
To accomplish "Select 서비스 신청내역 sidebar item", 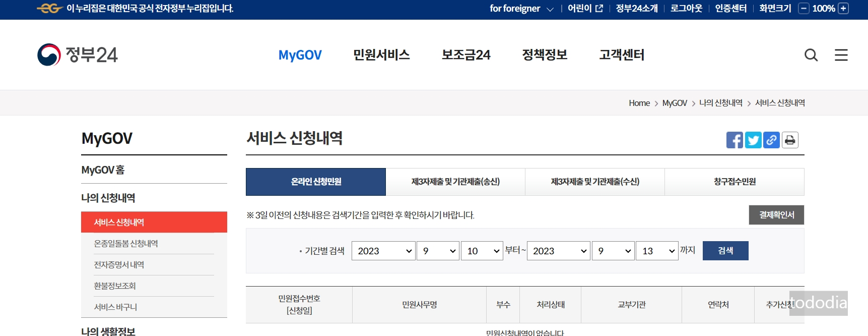I will click(154, 222).
